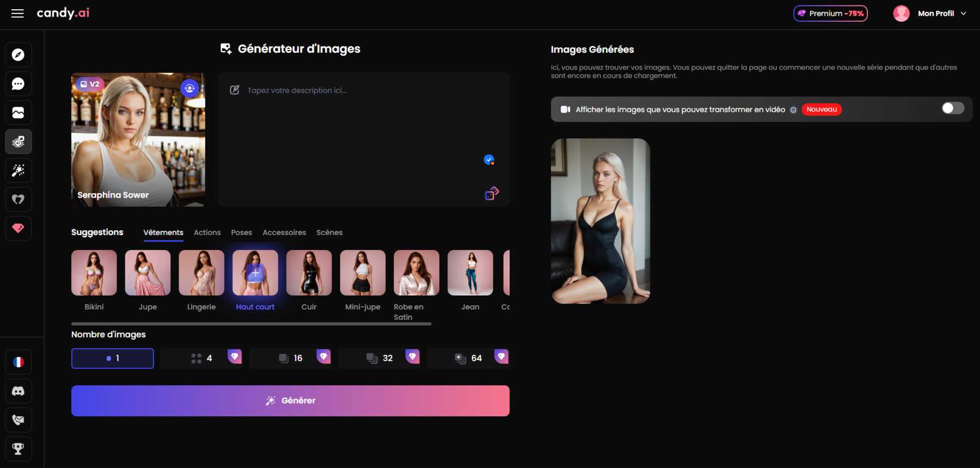Click the blue checkmark icon in prompt box
This screenshot has width=980, height=468.
click(489, 160)
